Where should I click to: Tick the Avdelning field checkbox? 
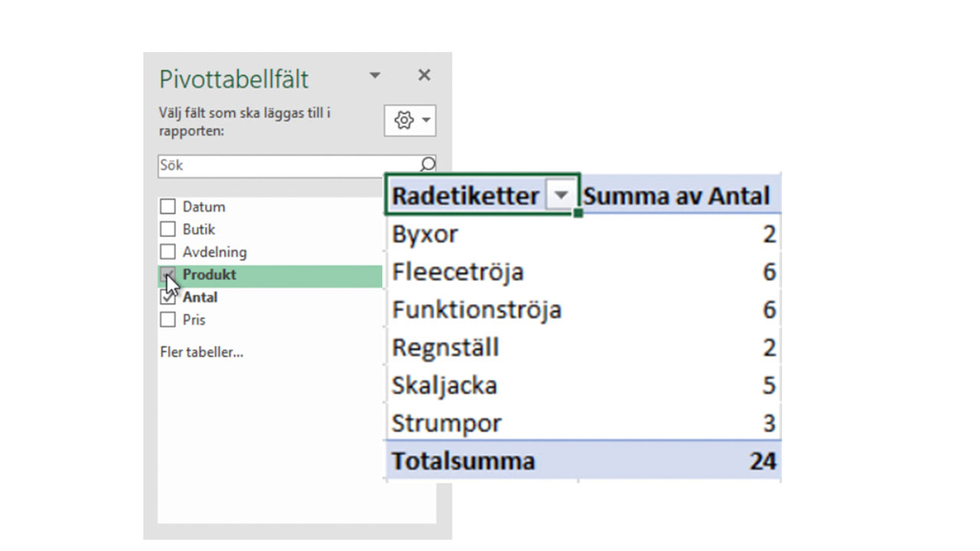168,252
